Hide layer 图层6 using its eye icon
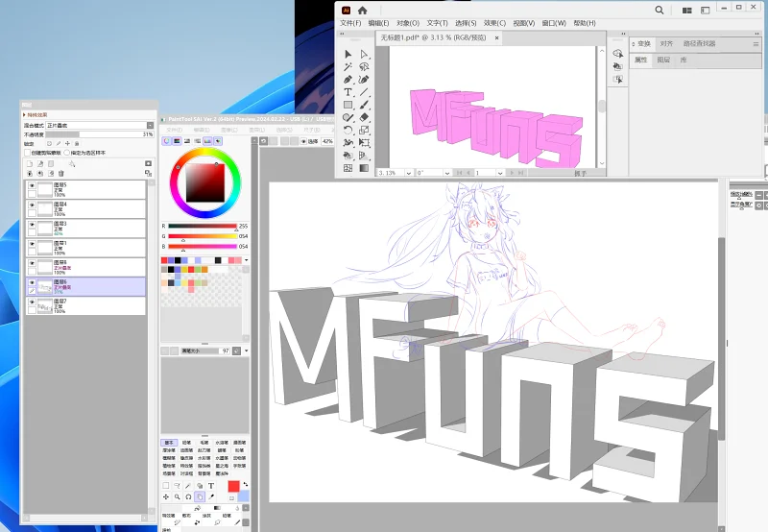 [x=32, y=282]
